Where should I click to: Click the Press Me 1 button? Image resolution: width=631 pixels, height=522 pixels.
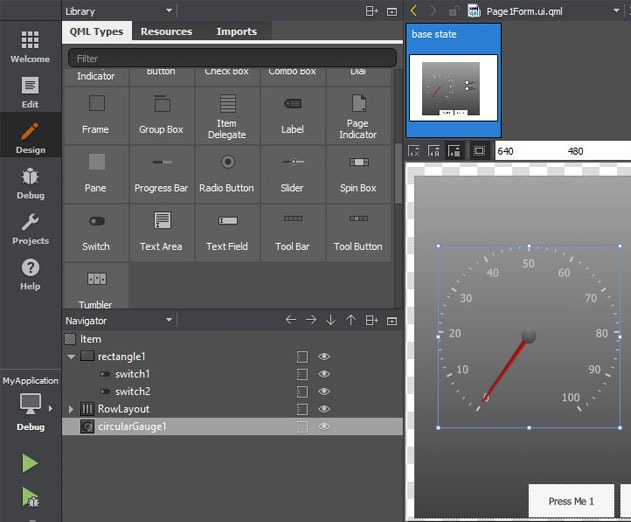(x=571, y=501)
